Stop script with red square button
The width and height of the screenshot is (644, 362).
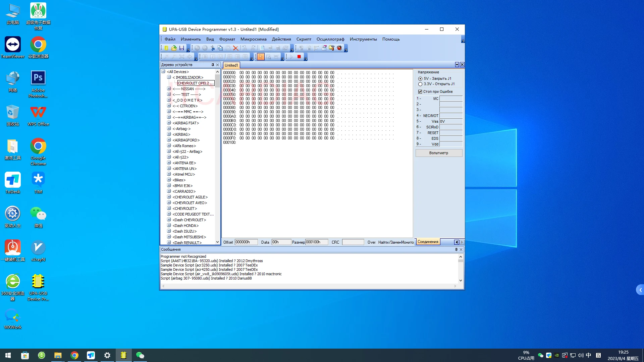point(299,57)
